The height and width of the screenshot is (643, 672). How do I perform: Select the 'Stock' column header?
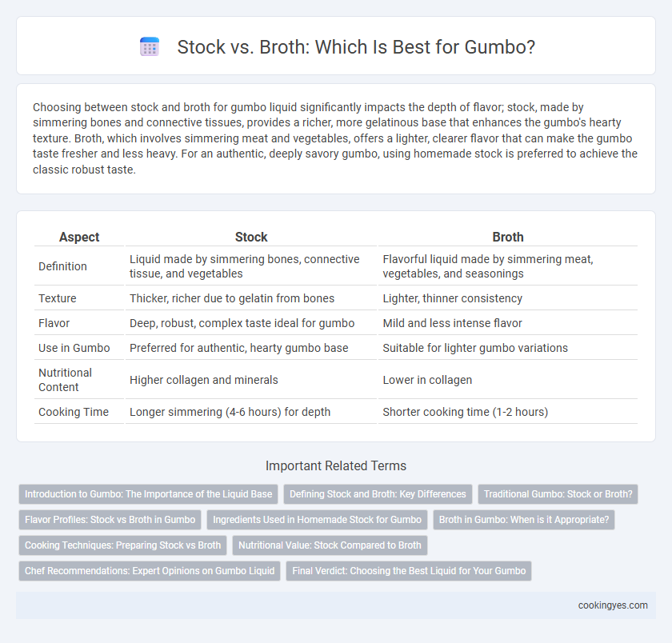pos(251,237)
